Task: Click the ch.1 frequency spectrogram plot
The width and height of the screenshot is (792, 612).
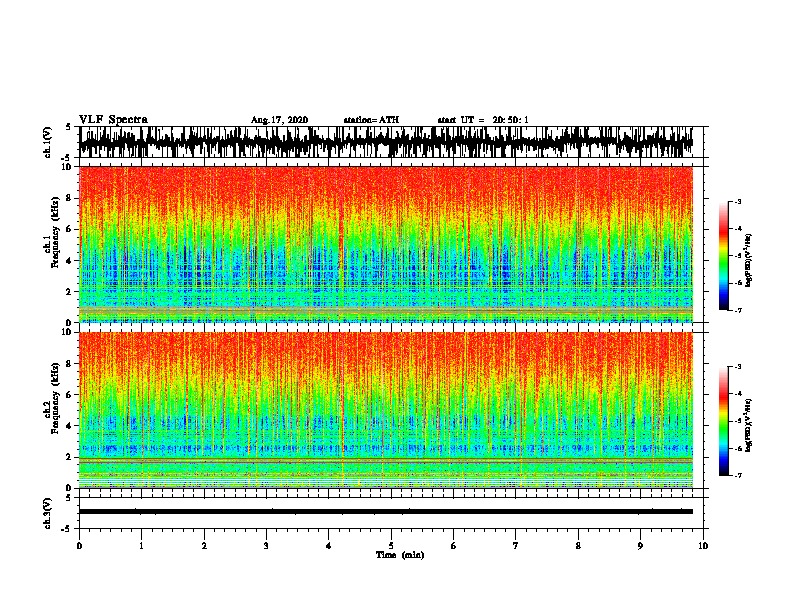Action: tap(386, 244)
